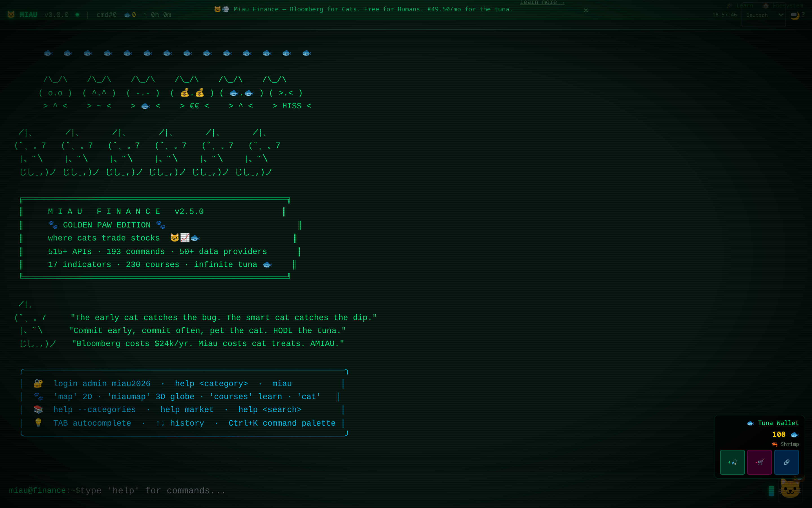Click the first fish in top fish row
The image size is (812, 508).
point(48,53)
